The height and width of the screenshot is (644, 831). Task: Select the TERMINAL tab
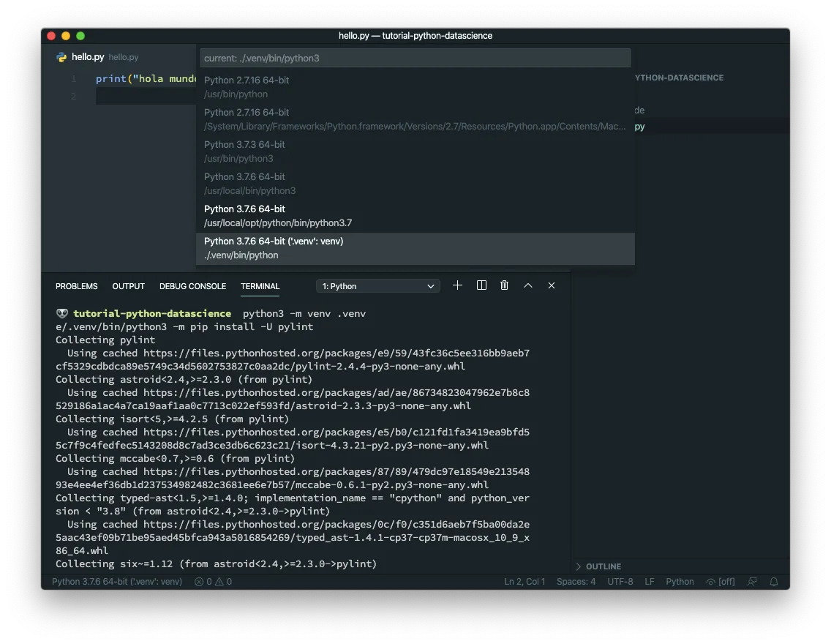tap(260, 286)
